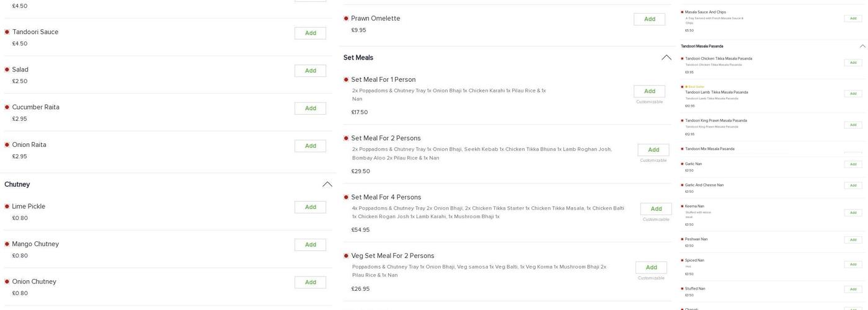The height and width of the screenshot is (310, 868).
Task: Select the Set Meals section heading
Action: pyautogui.click(x=358, y=58)
